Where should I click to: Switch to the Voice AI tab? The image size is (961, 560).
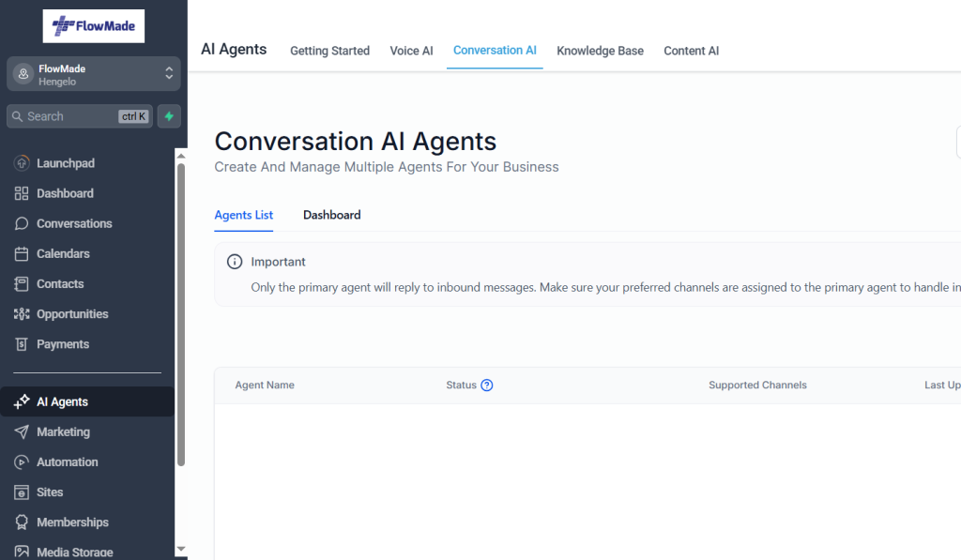coord(411,51)
